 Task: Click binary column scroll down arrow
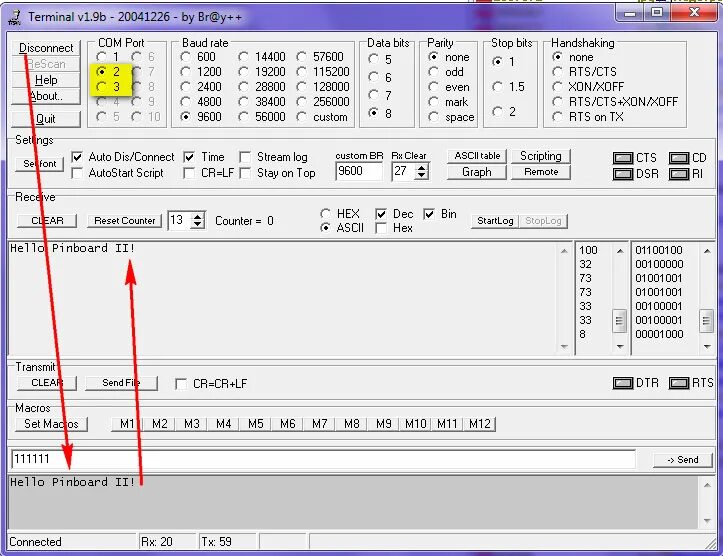pyautogui.click(x=707, y=347)
